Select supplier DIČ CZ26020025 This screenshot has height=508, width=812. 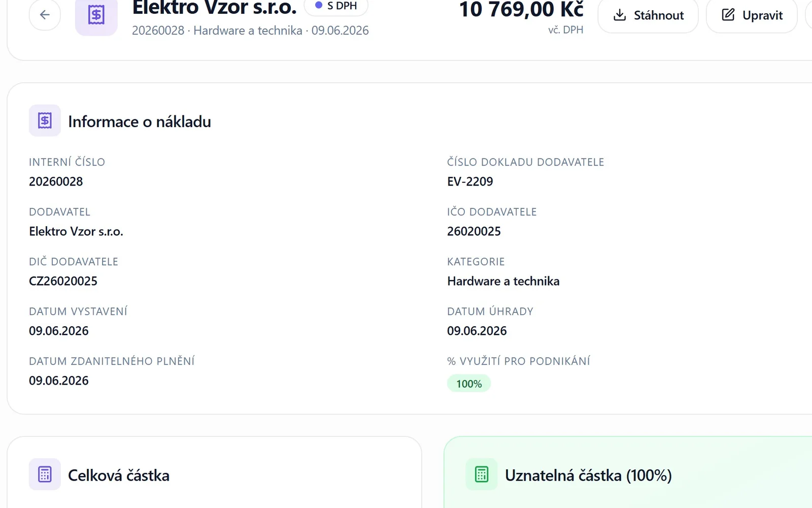pyautogui.click(x=63, y=281)
